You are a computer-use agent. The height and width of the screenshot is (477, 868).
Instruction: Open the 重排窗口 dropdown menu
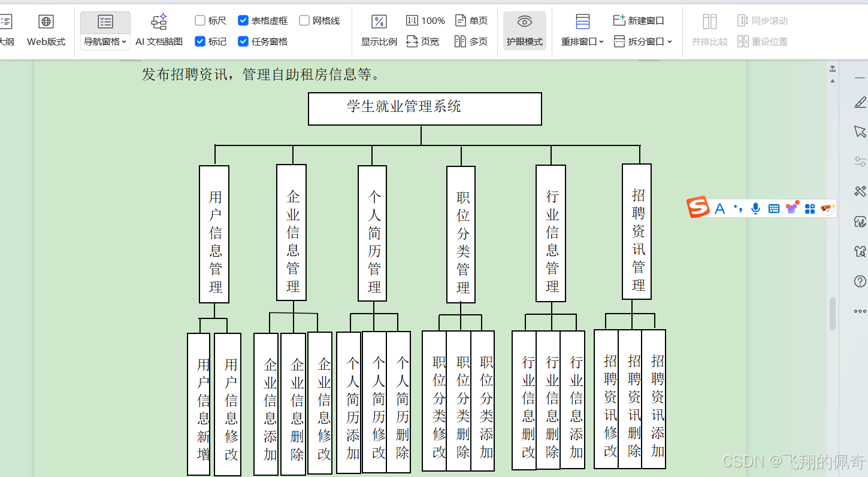pos(601,41)
